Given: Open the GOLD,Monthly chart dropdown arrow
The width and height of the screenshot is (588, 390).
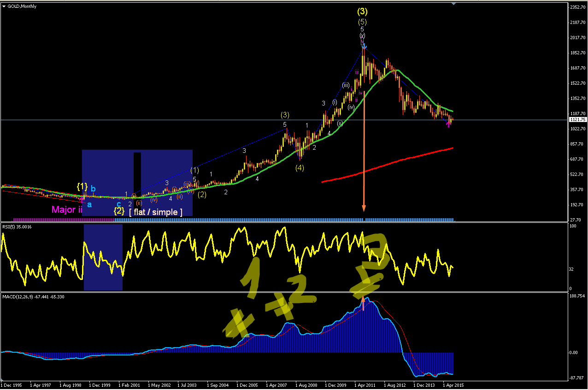Looking at the screenshot, I should coord(4,6).
